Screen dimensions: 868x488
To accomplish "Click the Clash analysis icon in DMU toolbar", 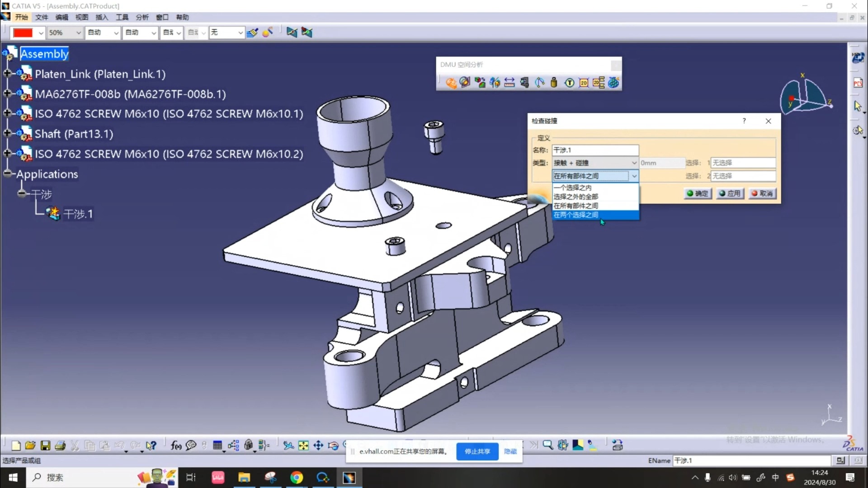I will pyautogui.click(x=451, y=83).
